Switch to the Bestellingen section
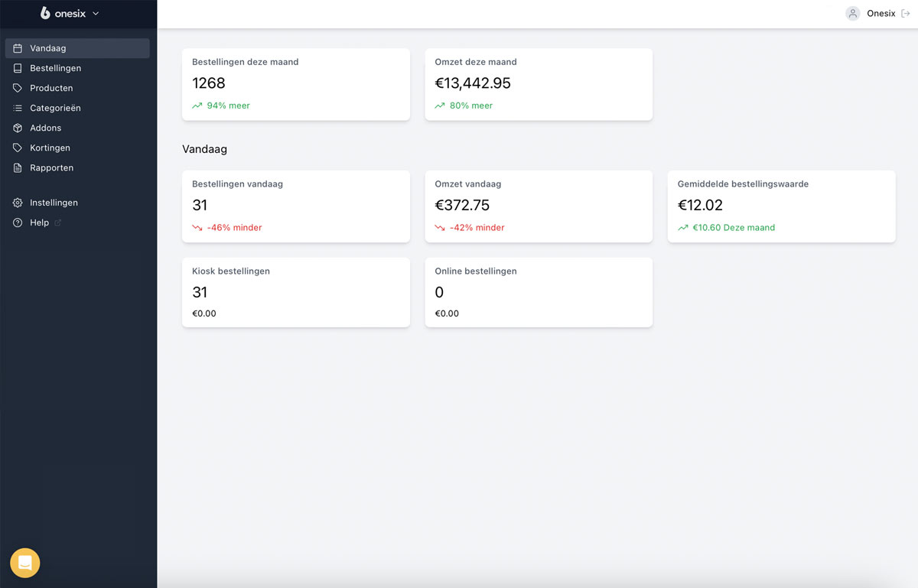Screen dimensions: 918x588 (x=55, y=68)
